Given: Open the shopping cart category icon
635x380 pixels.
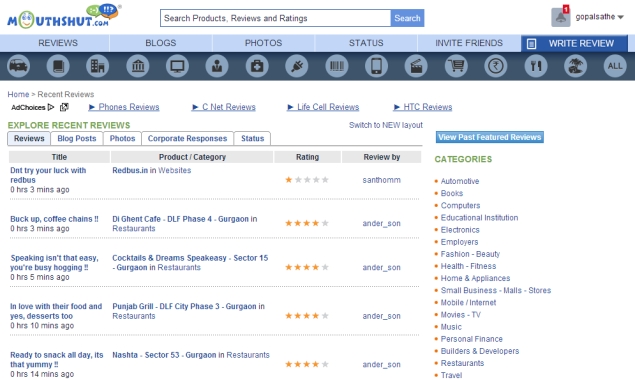Looking at the screenshot, I should coord(456,66).
